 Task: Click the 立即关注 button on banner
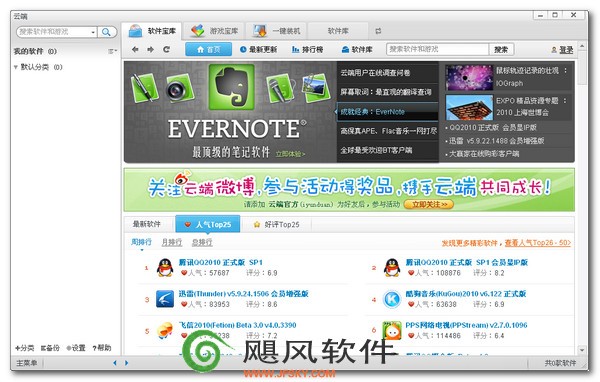pos(429,204)
